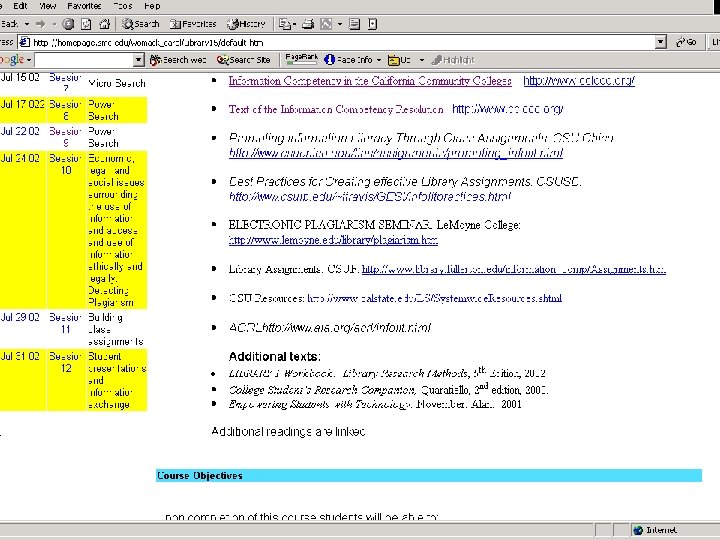Click in the Google toolbar search box
Viewport: 720px width, 540px height.
84,60
